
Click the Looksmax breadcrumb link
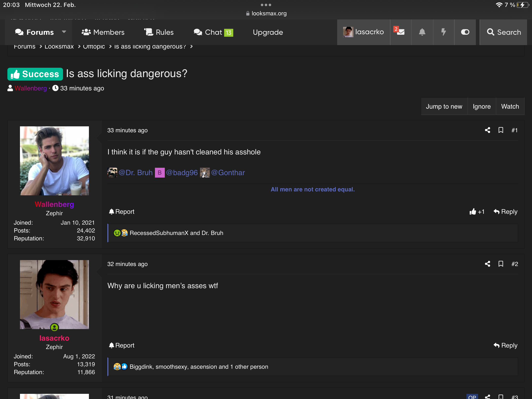point(59,47)
